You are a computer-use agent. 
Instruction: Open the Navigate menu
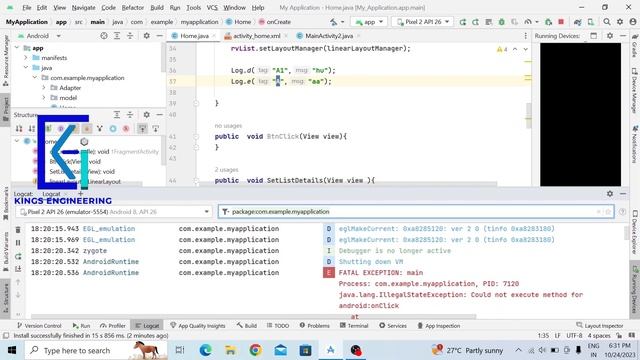point(83,7)
